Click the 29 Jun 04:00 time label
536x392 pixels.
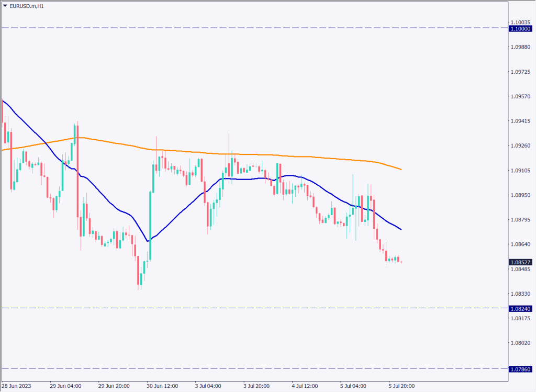(65, 386)
